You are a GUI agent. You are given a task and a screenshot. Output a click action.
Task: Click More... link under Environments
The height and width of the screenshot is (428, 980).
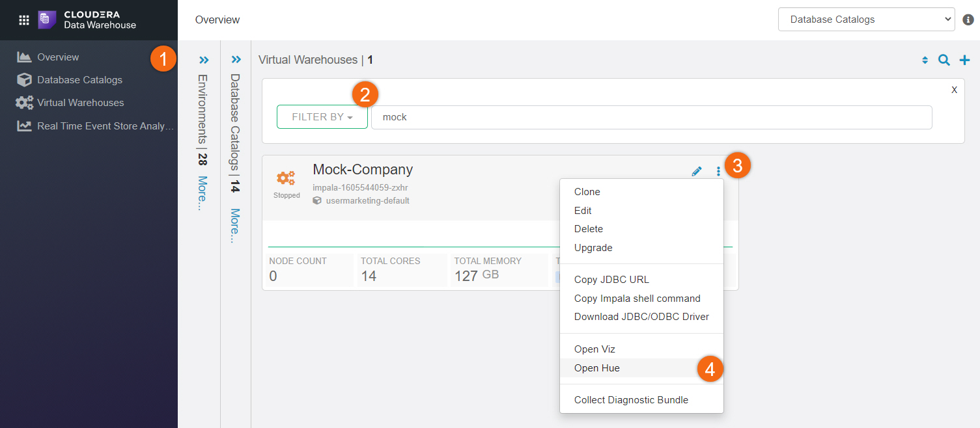pos(203,193)
